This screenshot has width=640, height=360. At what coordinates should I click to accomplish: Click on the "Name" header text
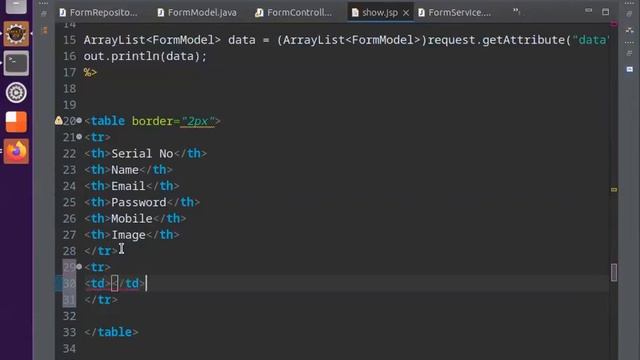coord(125,170)
